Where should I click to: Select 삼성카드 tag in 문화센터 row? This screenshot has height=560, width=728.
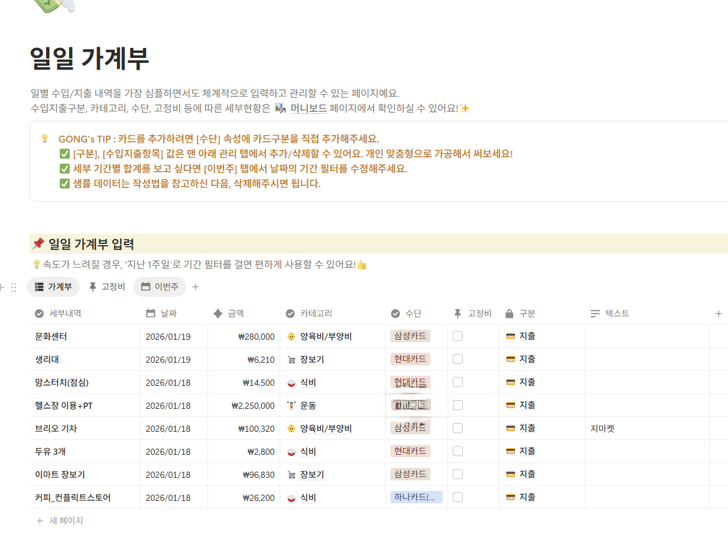pos(410,336)
